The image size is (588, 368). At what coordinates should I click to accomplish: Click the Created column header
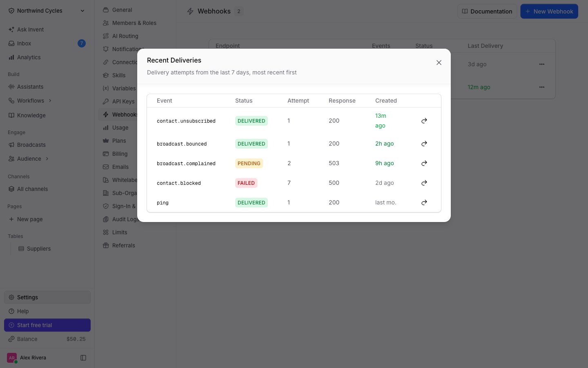point(386,101)
